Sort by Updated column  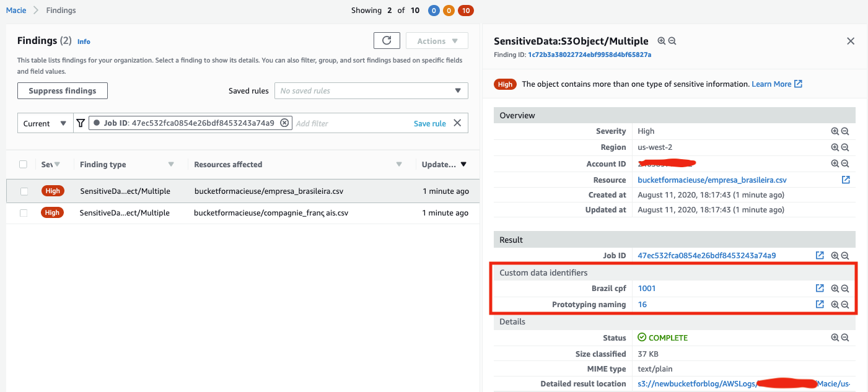[463, 164]
